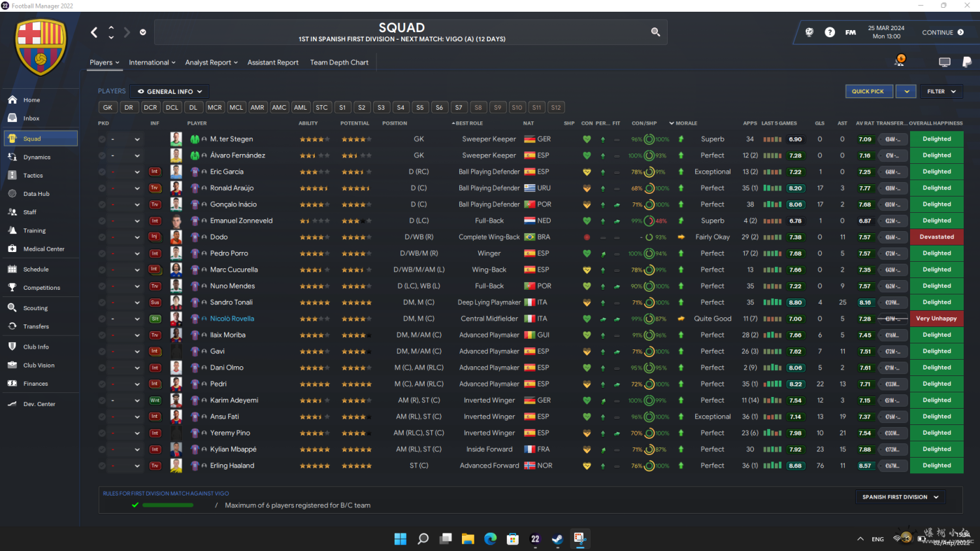Open Steam from the taskbar
980x551 pixels.
coord(557,539)
